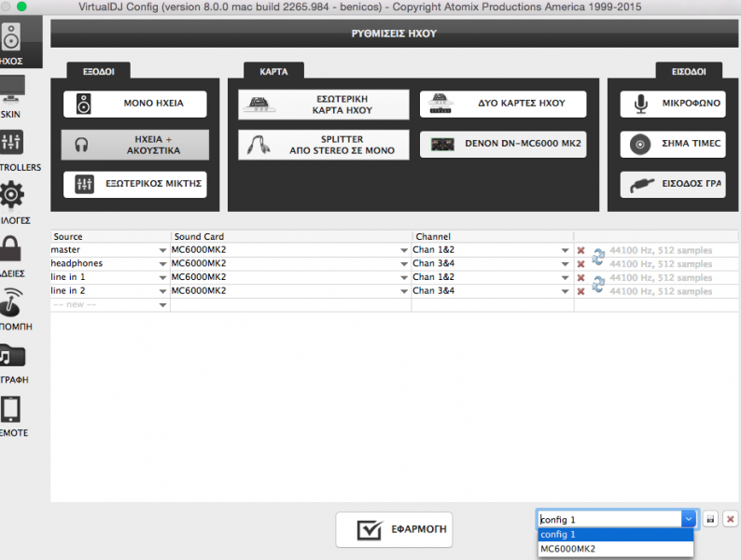The height and width of the screenshot is (560, 741).
Task: Click refresh arrows icon beside line in rows
Action: (598, 284)
